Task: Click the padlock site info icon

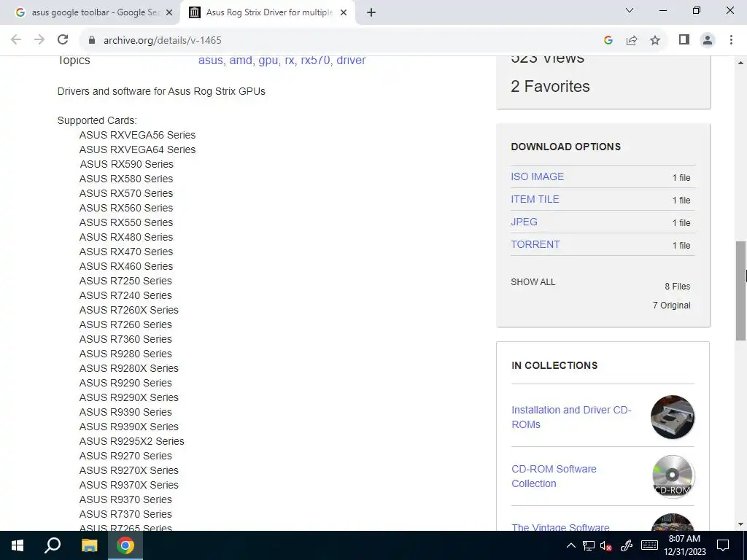Action: [x=92, y=40]
